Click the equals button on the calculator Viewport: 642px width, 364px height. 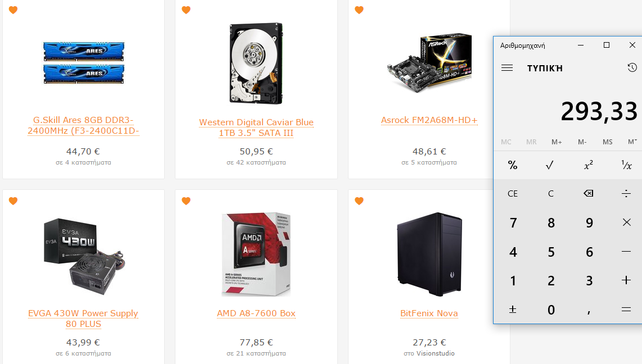[626, 310]
